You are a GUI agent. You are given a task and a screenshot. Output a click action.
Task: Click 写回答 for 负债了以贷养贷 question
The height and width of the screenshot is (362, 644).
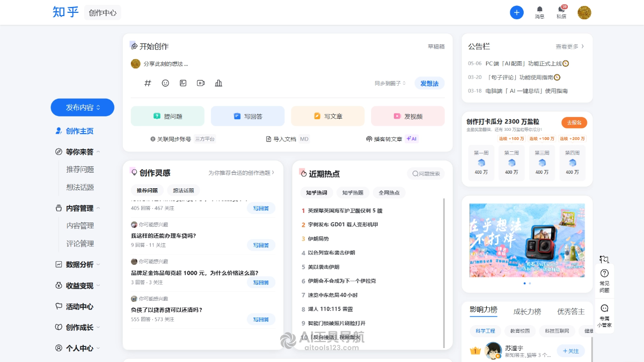pyautogui.click(x=261, y=319)
